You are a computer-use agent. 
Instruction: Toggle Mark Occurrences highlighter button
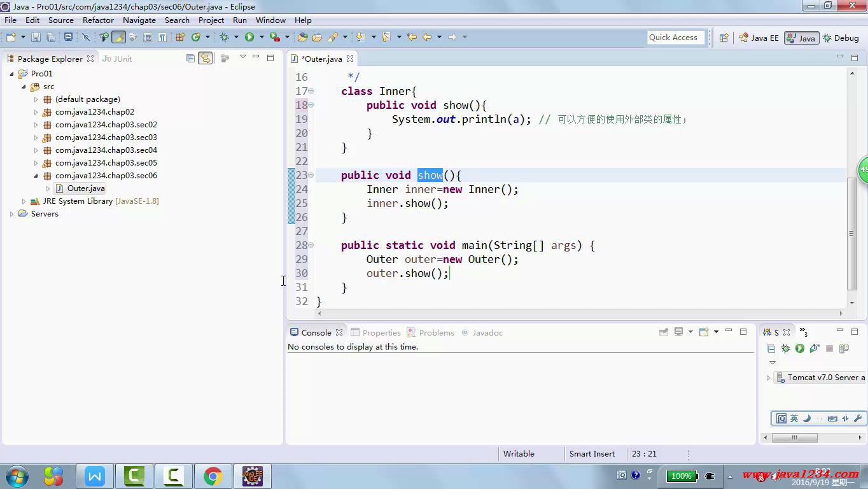click(x=118, y=37)
